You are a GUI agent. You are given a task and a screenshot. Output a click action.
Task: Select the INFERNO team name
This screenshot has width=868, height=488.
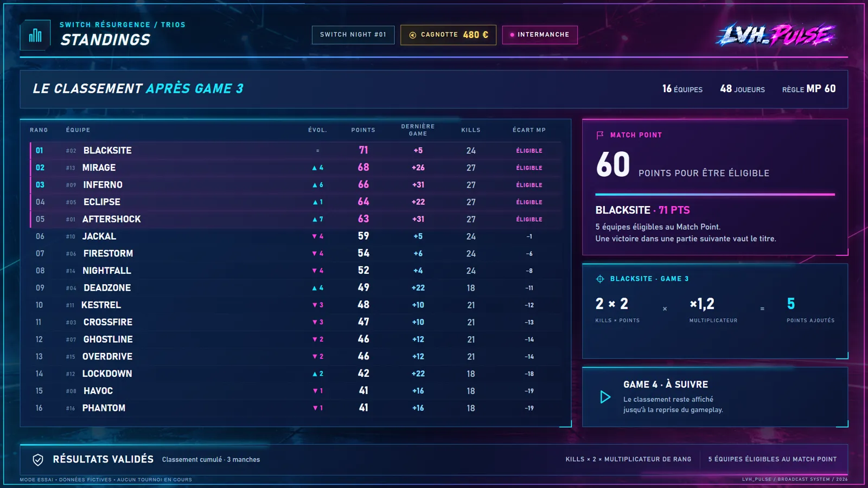103,185
